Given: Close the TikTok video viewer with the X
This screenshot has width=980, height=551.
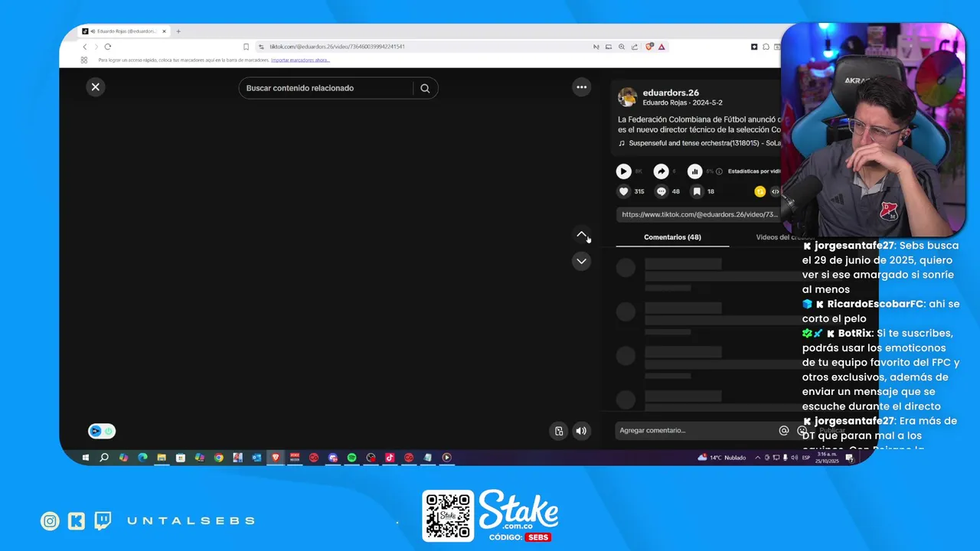Looking at the screenshot, I should (96, 87).
